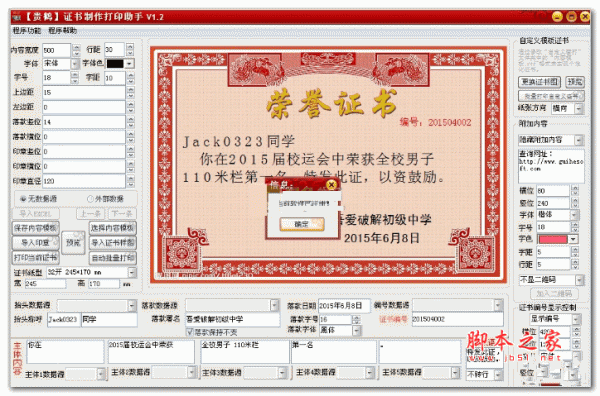The width and height of the screenshot is (600, 396).
Task: Expand the 抬头数据源 dropdown
Action: click(x=132, y=306)
